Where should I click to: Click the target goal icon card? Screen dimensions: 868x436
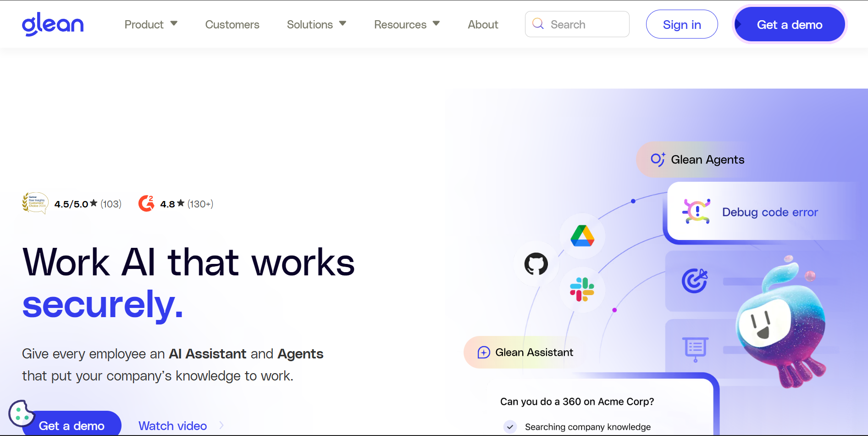click(695, 281)
